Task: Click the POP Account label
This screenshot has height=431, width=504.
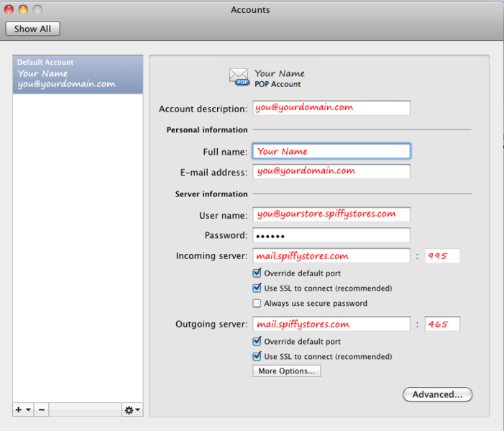Action: 278,84
